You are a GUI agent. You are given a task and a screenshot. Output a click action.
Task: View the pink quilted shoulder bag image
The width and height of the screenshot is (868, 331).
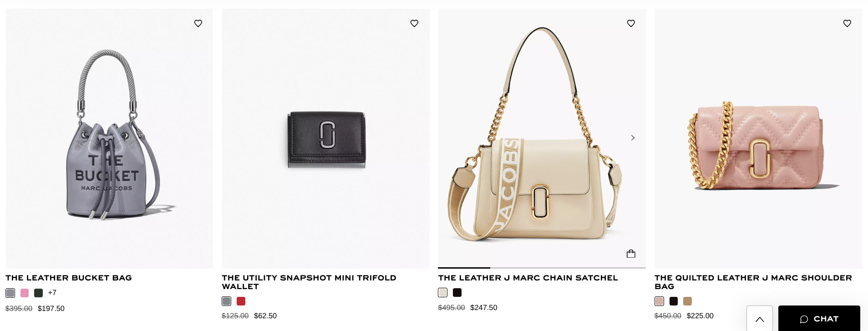click(758, 138)
